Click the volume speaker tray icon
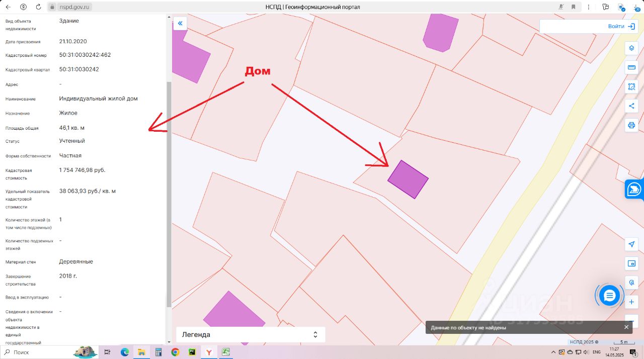 (586, 352)
